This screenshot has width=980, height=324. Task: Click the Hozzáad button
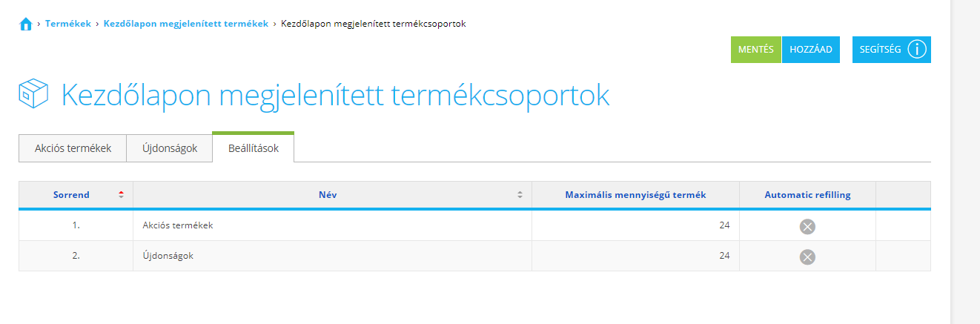click(811, 50)
